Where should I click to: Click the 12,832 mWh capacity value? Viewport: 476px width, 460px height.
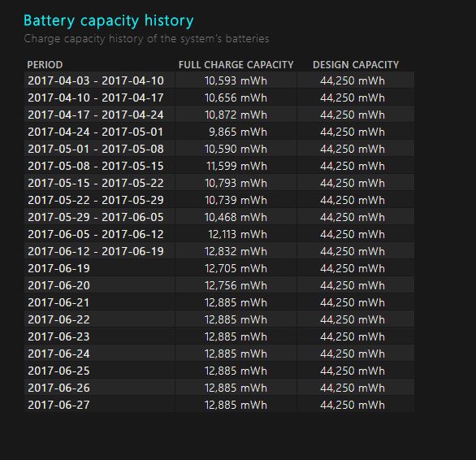(x=236, y=251)
